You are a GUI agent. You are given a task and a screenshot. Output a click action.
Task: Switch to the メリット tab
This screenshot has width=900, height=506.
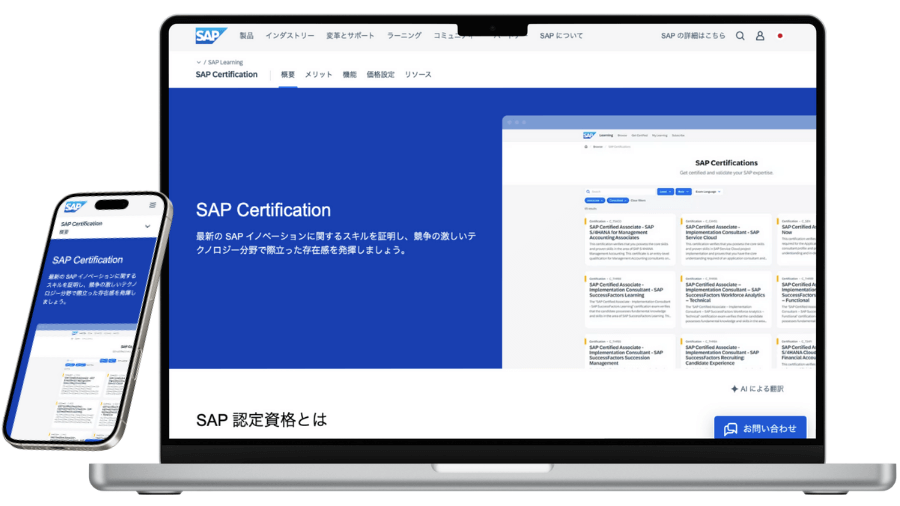[x=318, y=75]
